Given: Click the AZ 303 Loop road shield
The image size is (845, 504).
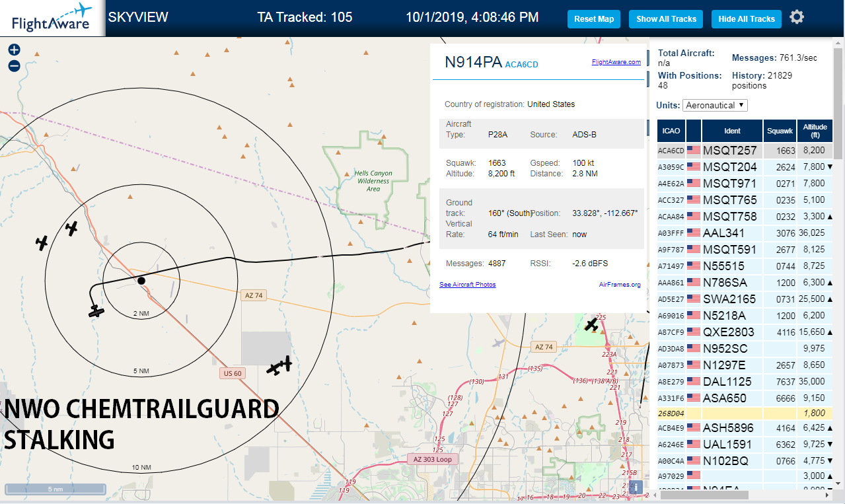Looking at the screenshot, I should coord(431,459).
